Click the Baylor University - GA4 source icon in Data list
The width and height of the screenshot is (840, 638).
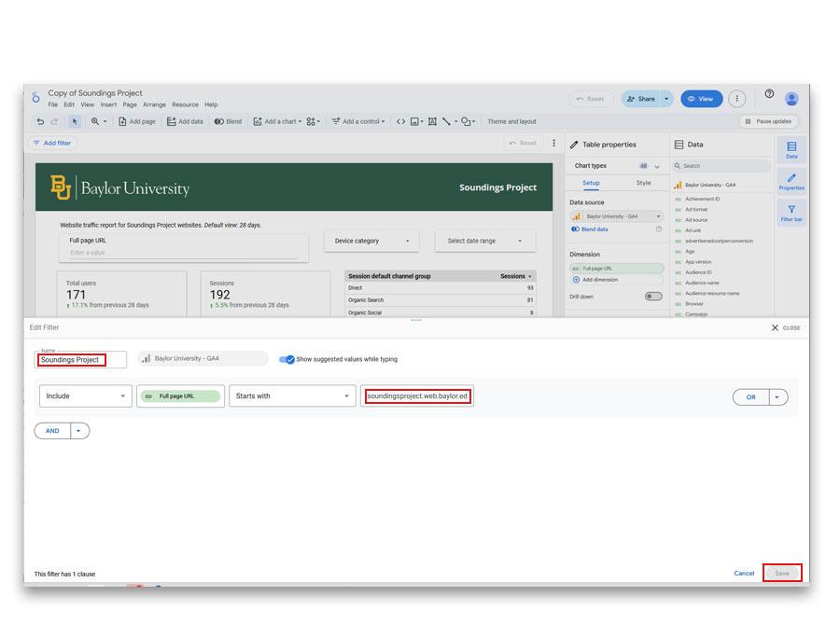coord(679,185)
